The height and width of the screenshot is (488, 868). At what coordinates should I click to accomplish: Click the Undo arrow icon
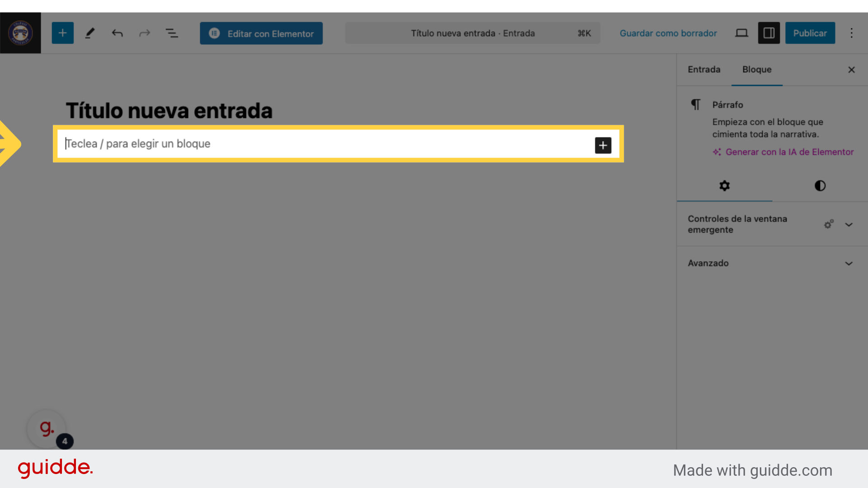tap(117, 33)
